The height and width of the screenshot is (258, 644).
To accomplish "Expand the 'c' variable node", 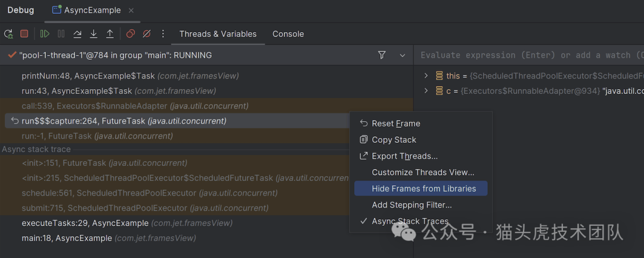I will click(426, 91).
